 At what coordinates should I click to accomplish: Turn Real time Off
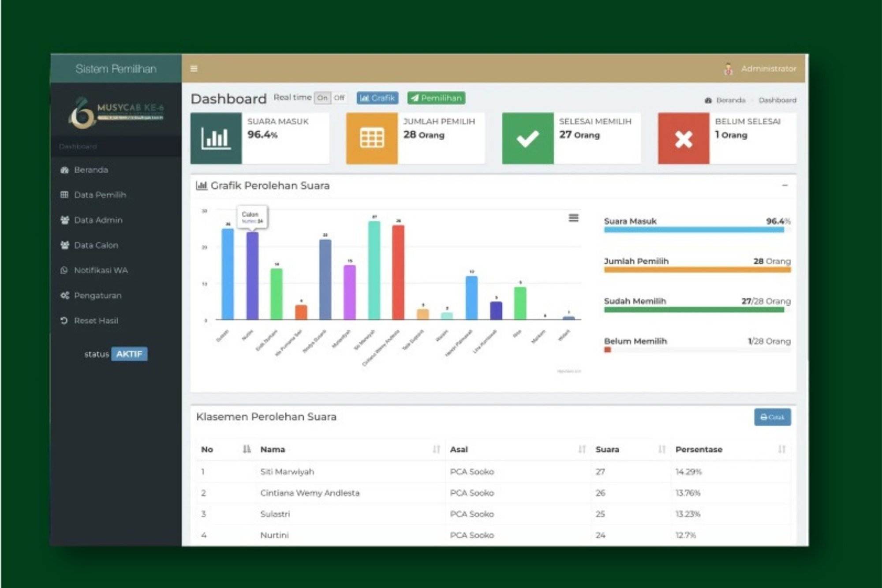point(339,98)
